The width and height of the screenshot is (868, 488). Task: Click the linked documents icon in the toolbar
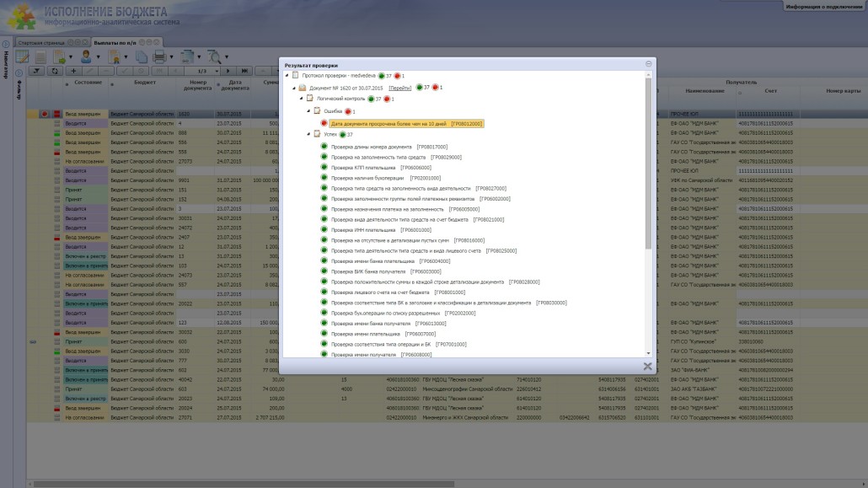pyautogui.click(x=187, y=56)
